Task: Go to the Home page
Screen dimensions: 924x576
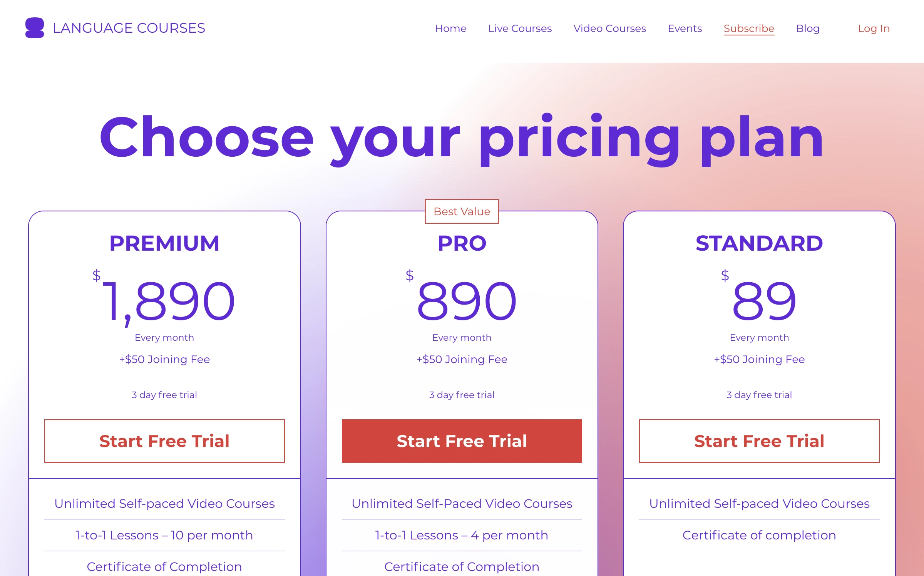Action: pos(450,28)
